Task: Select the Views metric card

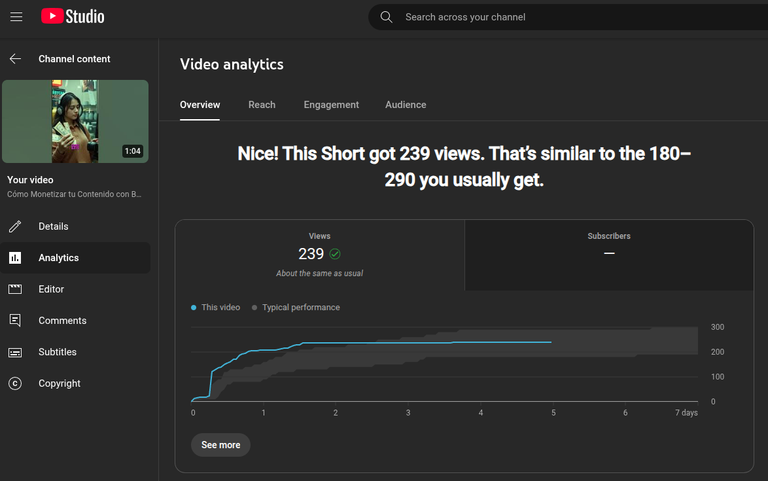Action: click(319, 255)
